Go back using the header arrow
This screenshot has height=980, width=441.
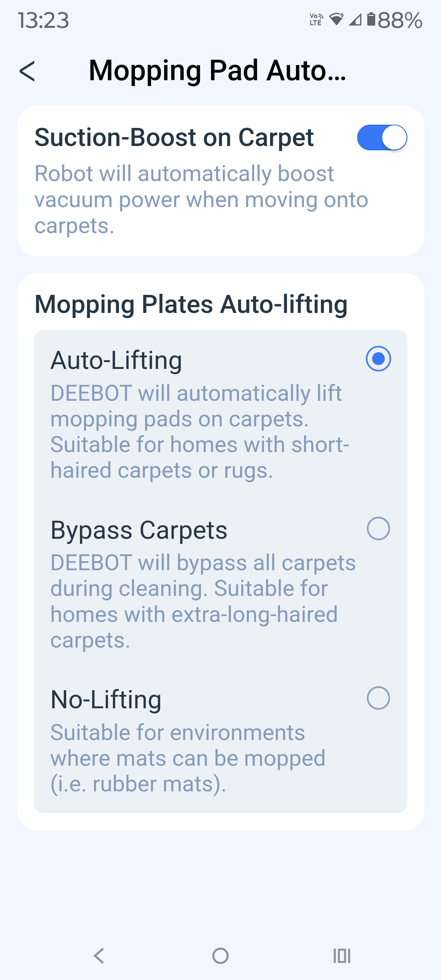[27, 71]
